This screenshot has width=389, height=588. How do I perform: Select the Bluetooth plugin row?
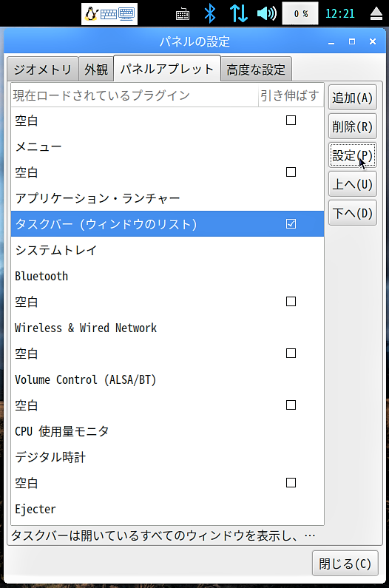click(167, 276)
